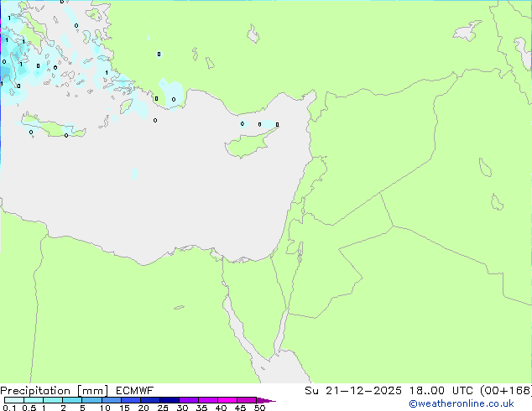Image resolution: width=532 pixels, height=411 pixels.
Task: Click legend label '25'
Action: click(x=163, y=408)
